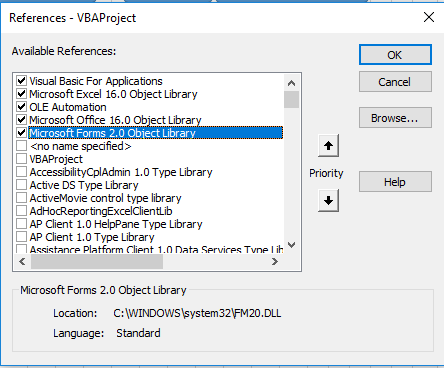This screenshot has width=444, height=368.
Task: Tick ActiveMovie control type library checkbox
Action: [x=22, y=198]
